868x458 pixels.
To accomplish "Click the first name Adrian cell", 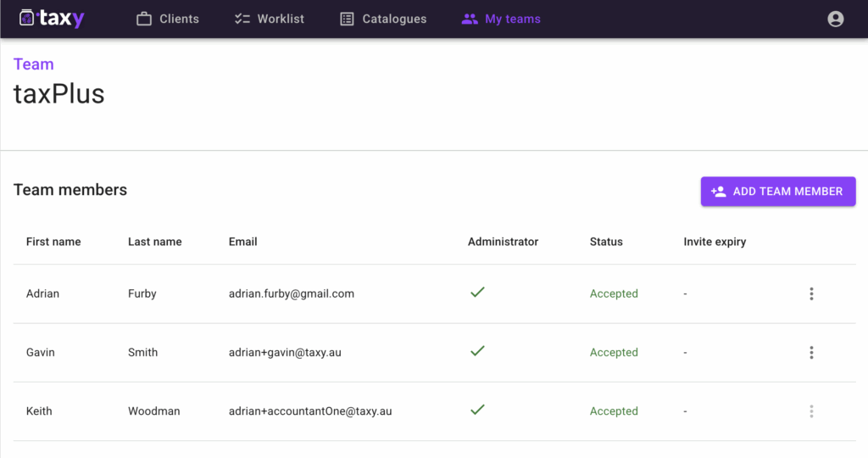I will click(42, 293).
